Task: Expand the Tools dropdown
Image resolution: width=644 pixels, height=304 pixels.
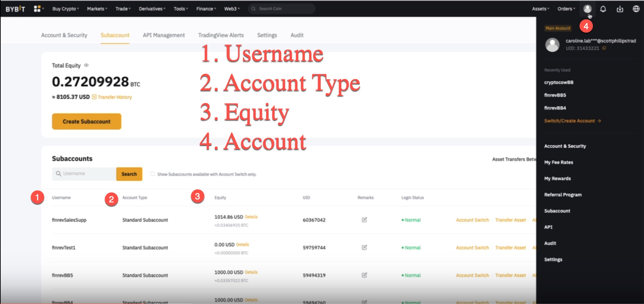Action: coord(181,9)
